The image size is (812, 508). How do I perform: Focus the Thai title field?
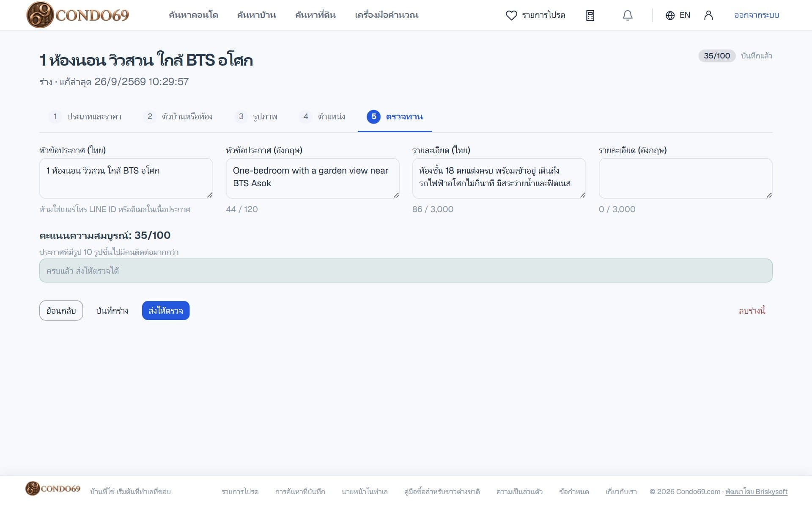126,178
